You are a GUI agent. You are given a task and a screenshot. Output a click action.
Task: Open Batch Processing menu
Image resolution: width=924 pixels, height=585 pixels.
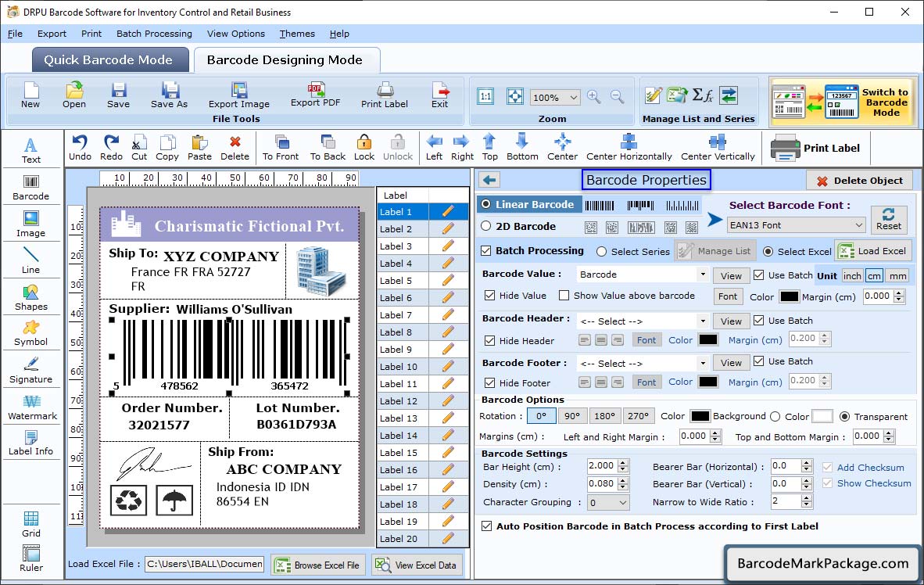[154, 34]
